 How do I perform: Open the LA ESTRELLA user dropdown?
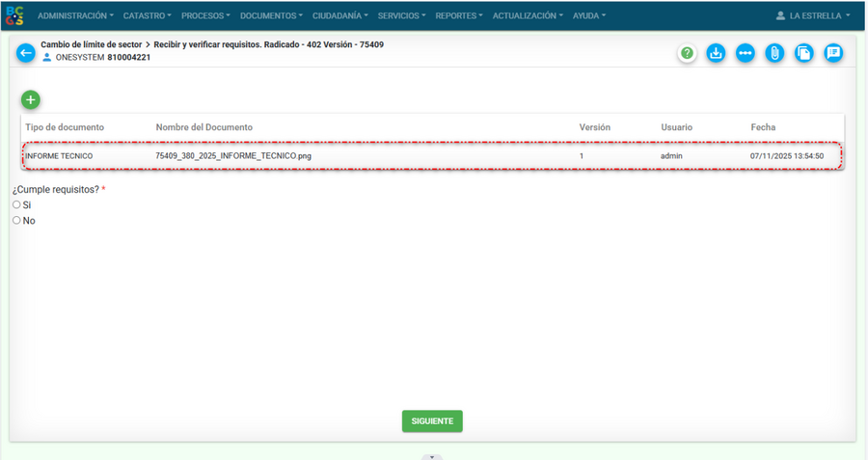(x=813, y=15)
